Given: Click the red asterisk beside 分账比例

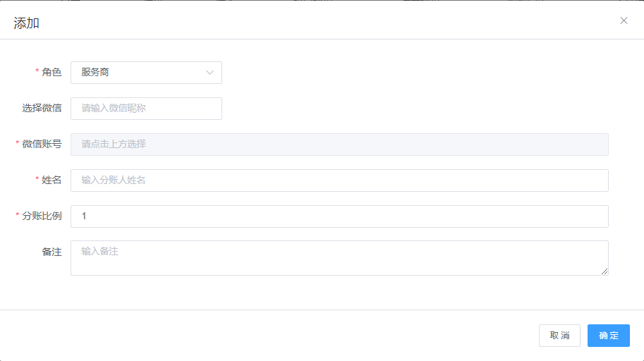Looking at the screenshot, I should 17,215.
